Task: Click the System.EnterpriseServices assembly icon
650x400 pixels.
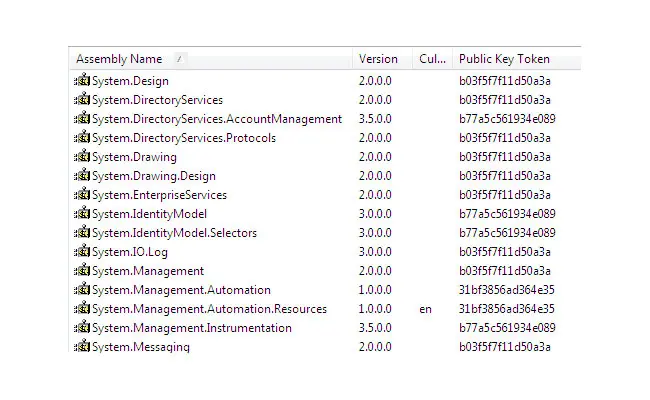Action: 82,194
